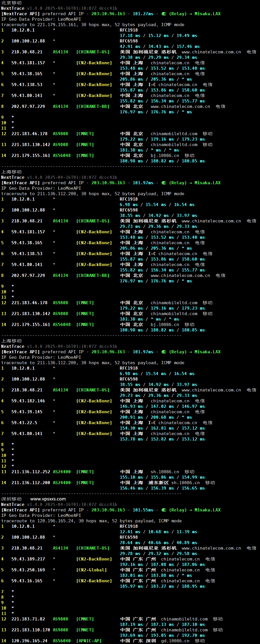The image size is (260, 644).
Task: Select the 40.89 ms latency value
Action: (x=187, y=543)
